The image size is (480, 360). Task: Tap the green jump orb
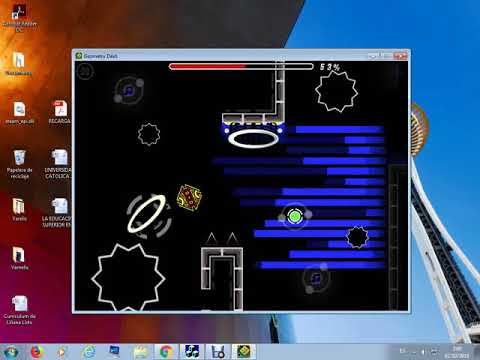pos(295,216)
